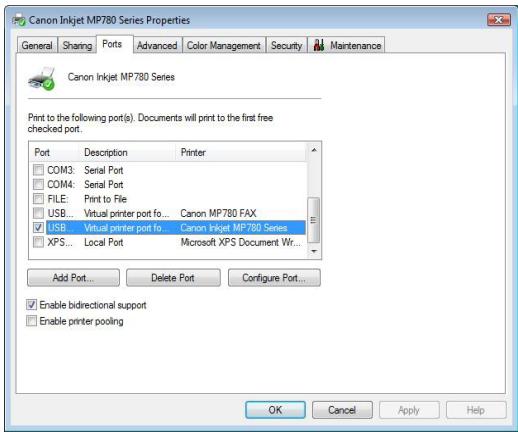Switch to the Maintenance tab
The image size is (518, 432).
347,45
